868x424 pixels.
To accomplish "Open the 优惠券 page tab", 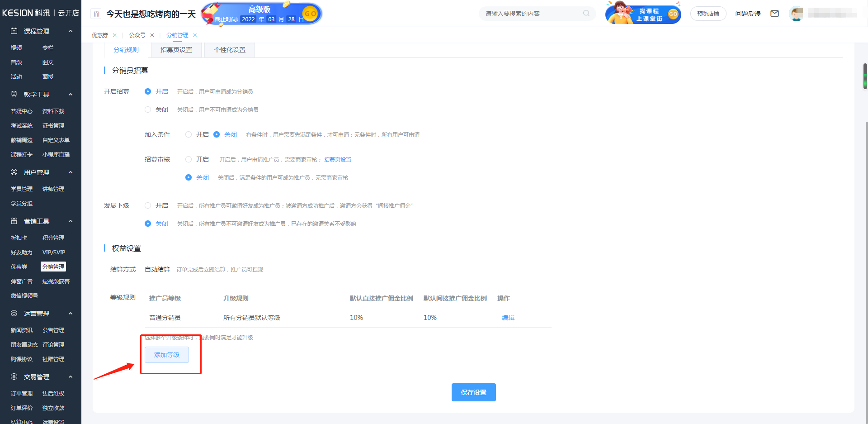I will (100, 35).
